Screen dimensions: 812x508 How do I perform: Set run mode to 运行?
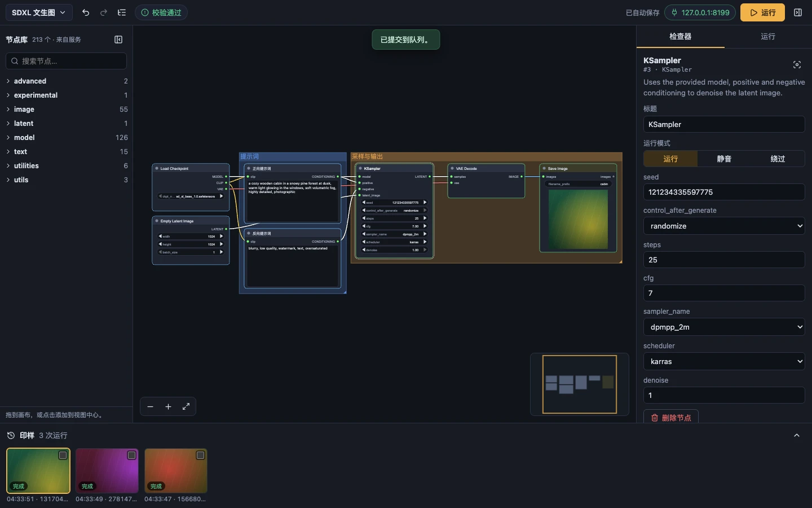click(670, 159)
